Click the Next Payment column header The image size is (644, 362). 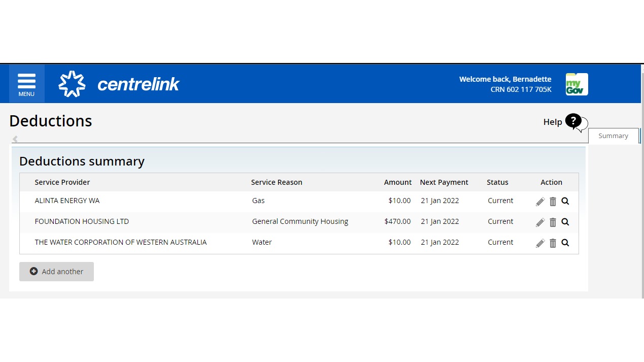click(x=444, y=182)
